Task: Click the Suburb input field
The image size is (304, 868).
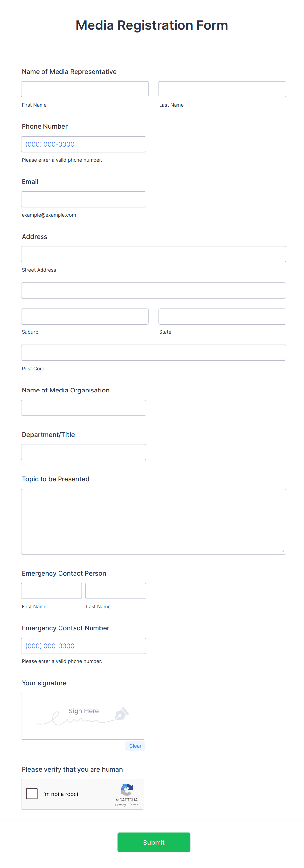Action: pos(85,316)
